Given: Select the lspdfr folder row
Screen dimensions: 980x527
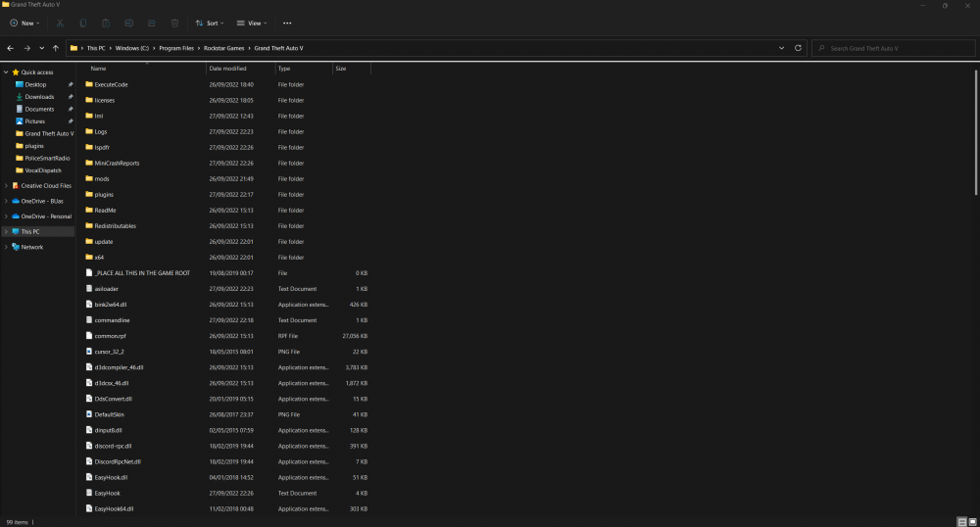Looking at the screenshot, I should click(x=227, y=147).
